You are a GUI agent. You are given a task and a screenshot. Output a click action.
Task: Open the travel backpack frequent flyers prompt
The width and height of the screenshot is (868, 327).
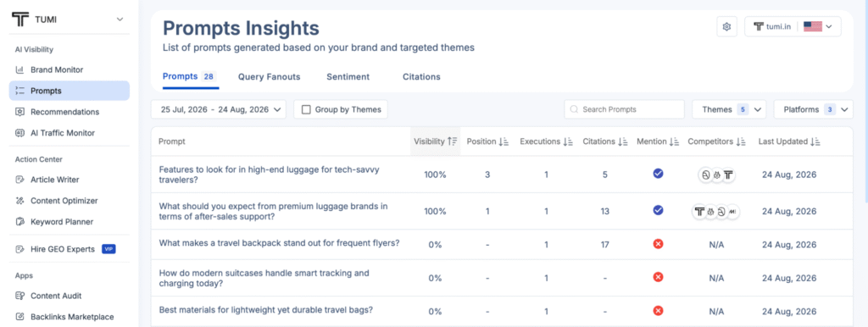pos(279,243)
